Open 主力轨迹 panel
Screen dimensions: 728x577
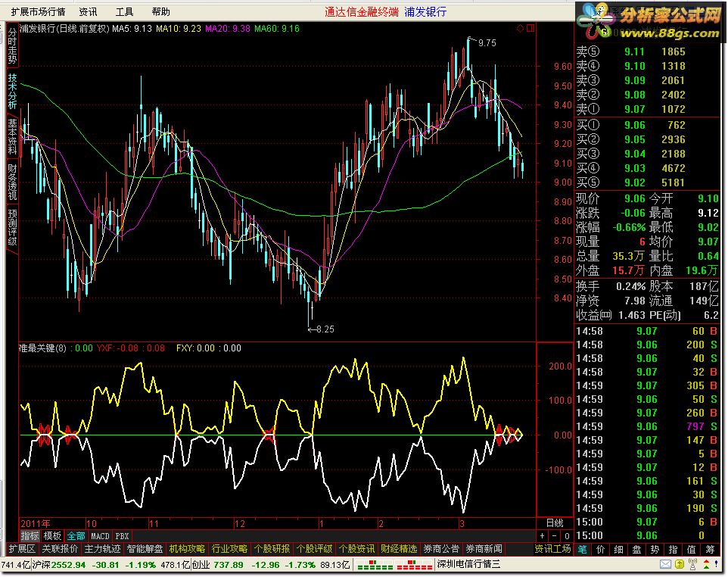tap(103, 549)
